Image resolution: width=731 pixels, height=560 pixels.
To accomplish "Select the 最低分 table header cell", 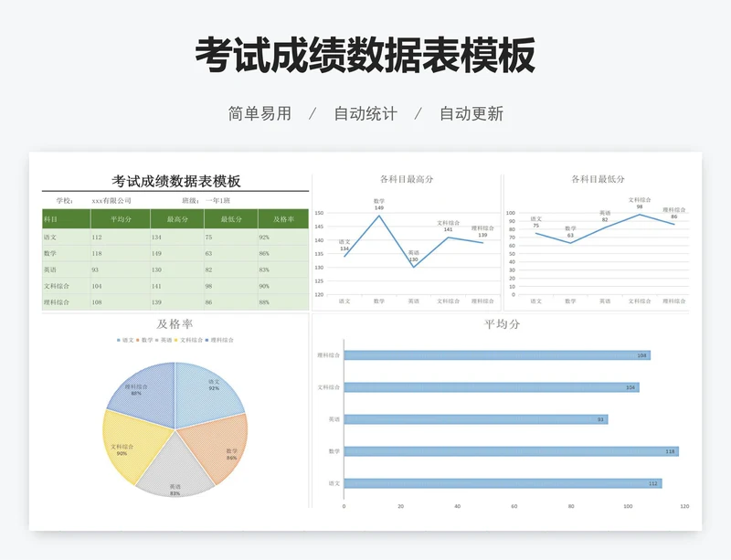I will point(231,218).
